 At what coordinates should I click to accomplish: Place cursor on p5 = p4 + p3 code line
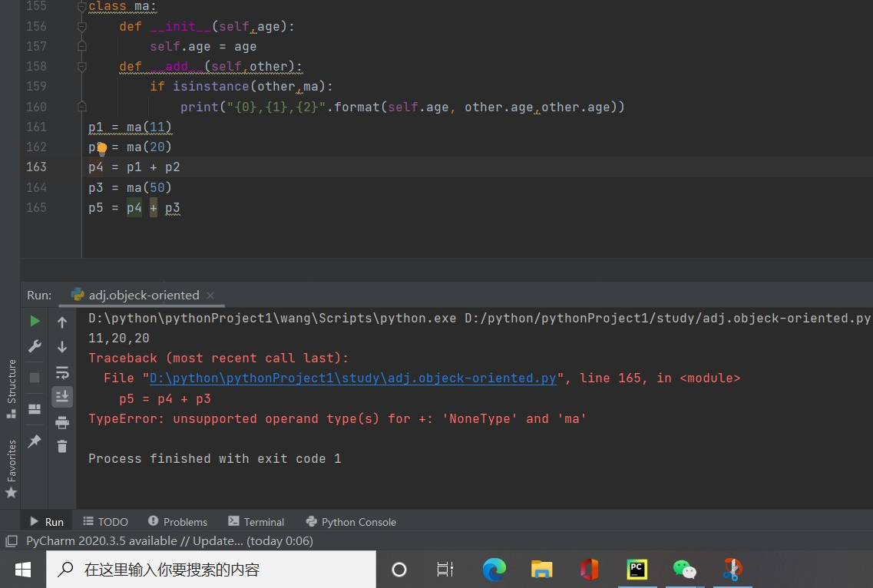click(134, 208)
